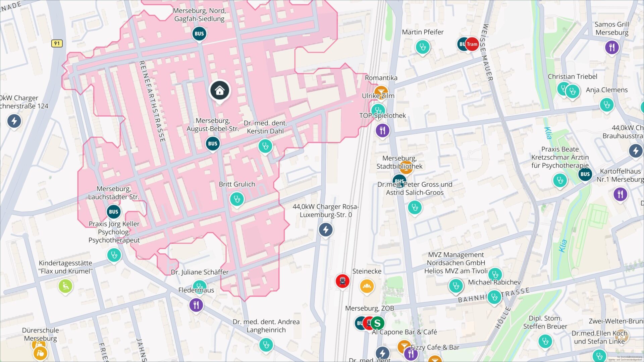Viewport: 644px width, 362px height.
Task: Click the 'Christian Triebel' label
Action: (x=573, y=77)
